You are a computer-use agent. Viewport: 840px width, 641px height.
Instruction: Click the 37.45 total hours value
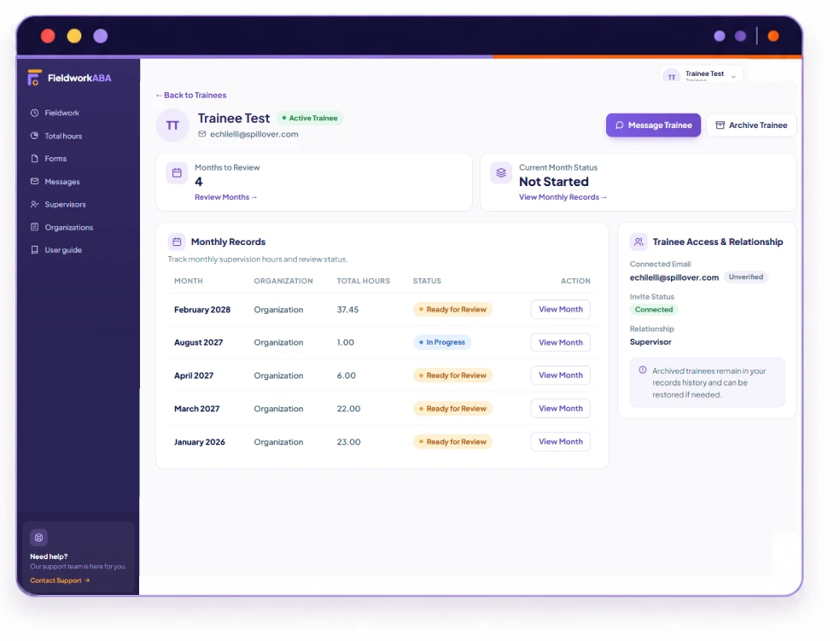click(347, 310)
